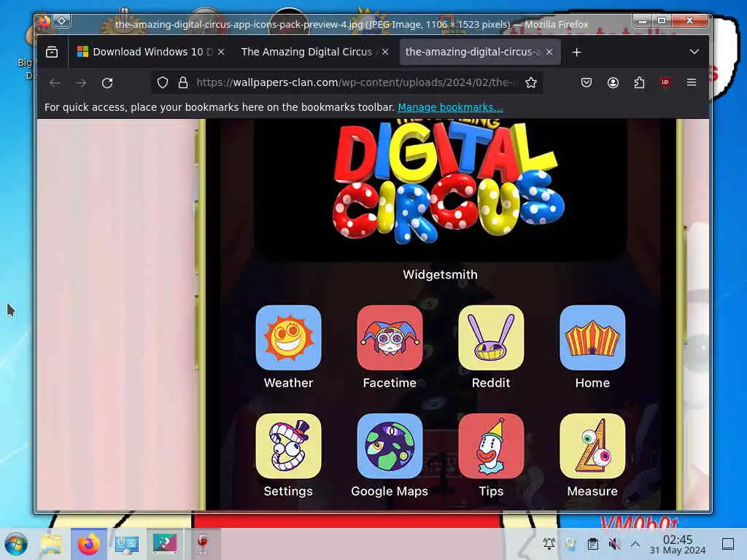Switch to The Amazing Digital Circus tab
This screenshot has height=560, width=747.
coord(314,52)
